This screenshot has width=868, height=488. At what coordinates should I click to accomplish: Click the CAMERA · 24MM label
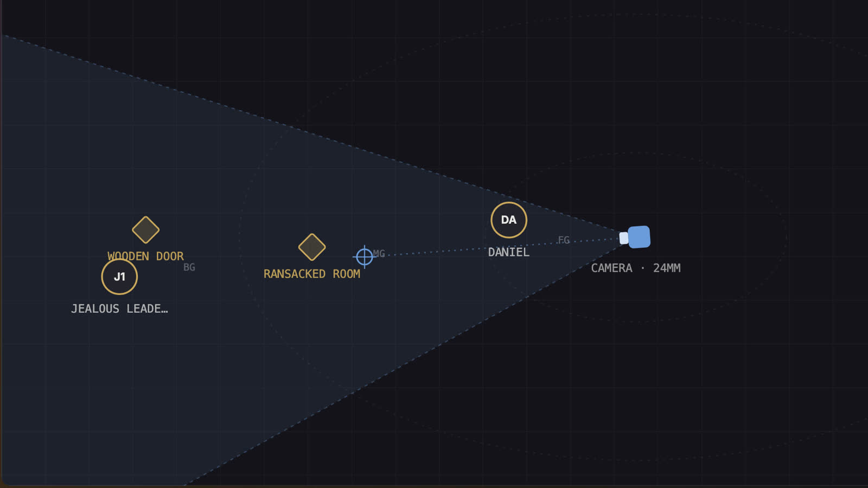635,268
